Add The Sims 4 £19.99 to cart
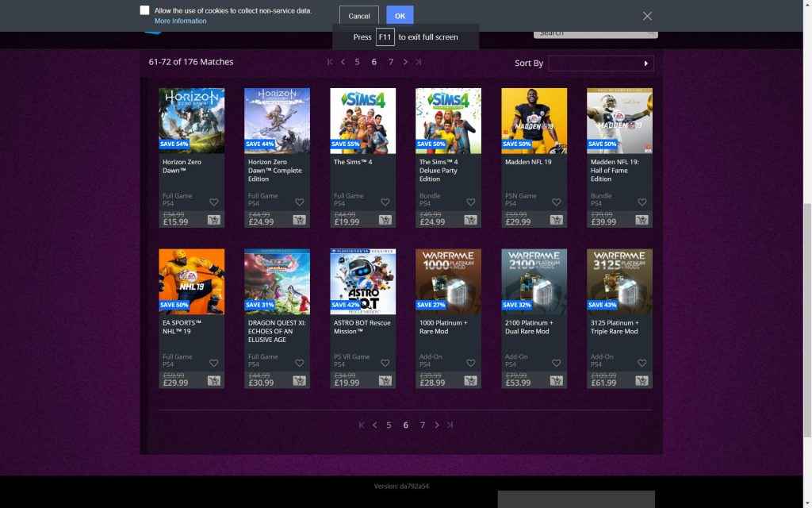 [385, 220]
